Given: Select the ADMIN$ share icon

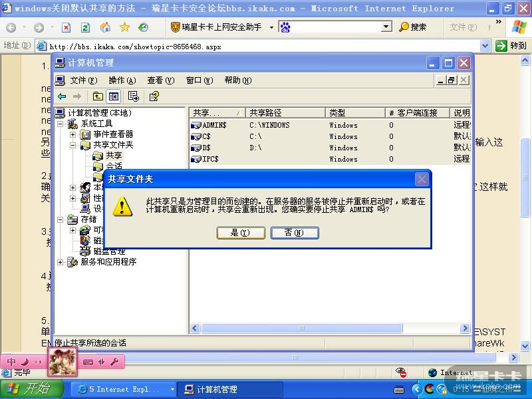Looking at the screenshot, I should pos(196,126).
